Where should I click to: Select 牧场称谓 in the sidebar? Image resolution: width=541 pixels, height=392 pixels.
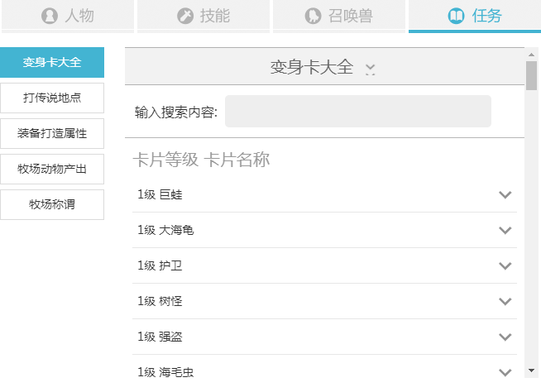point(52,205)
